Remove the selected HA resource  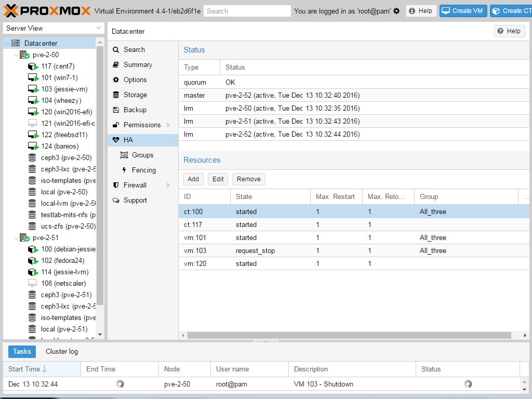(x=249, y=179)
